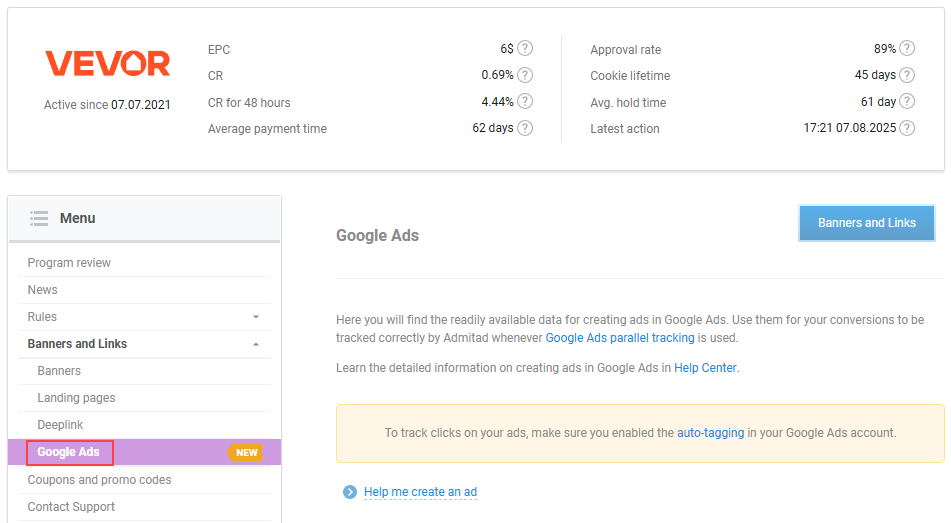Open Google Ads parallel tracking link
The height and width of the screenshot is (523, 951).
pyautogui.click(x=620, y=338)
